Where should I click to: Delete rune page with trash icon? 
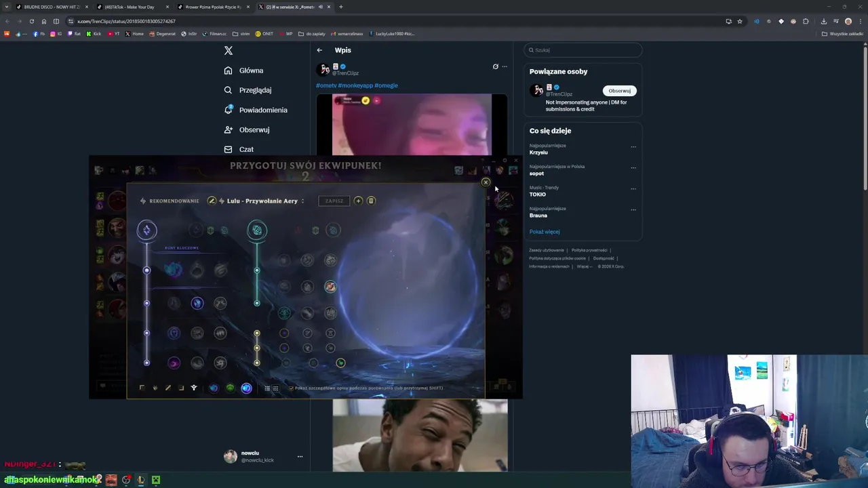tap(371, 201)
